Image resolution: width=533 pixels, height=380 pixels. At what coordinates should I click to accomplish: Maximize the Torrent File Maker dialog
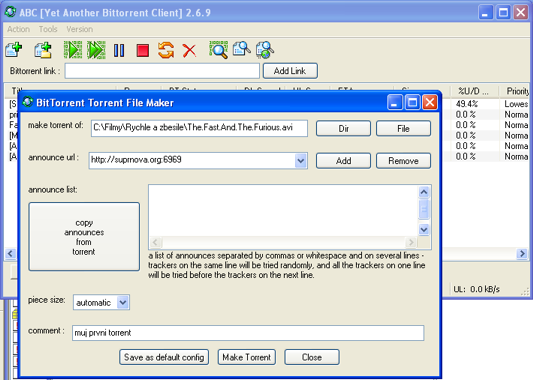[x=412, y=102]
